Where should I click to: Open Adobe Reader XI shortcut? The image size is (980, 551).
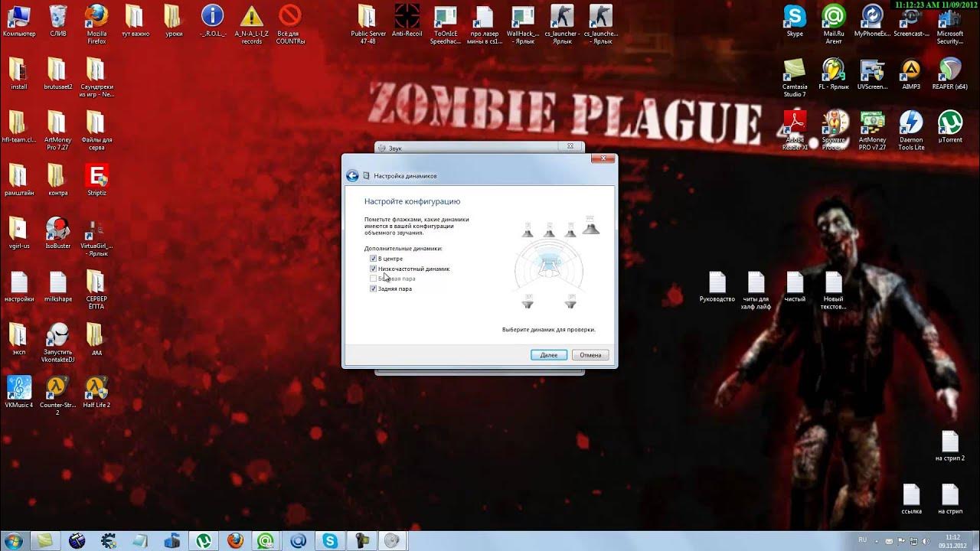795,130
